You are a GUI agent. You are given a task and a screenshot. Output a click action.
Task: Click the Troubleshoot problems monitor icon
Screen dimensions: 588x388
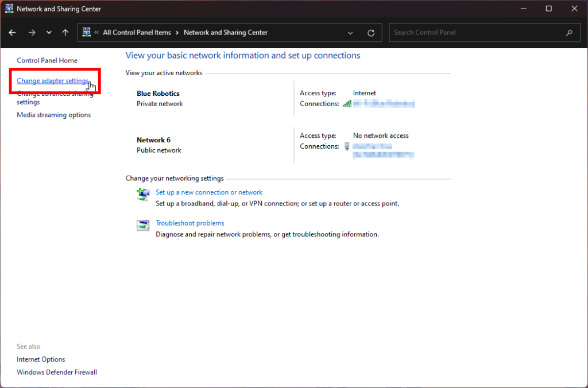pyautogui.click(x=144, y=225)
